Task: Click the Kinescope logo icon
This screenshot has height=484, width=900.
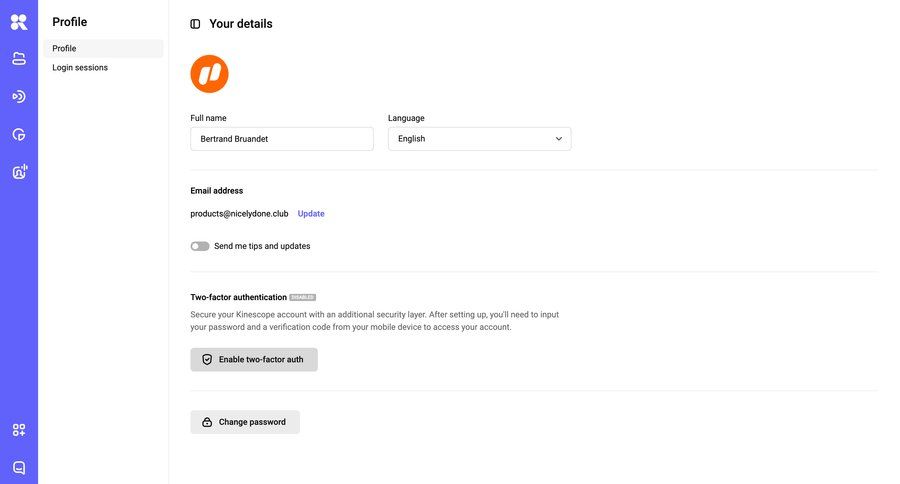Action: click(x=19, y=22)
